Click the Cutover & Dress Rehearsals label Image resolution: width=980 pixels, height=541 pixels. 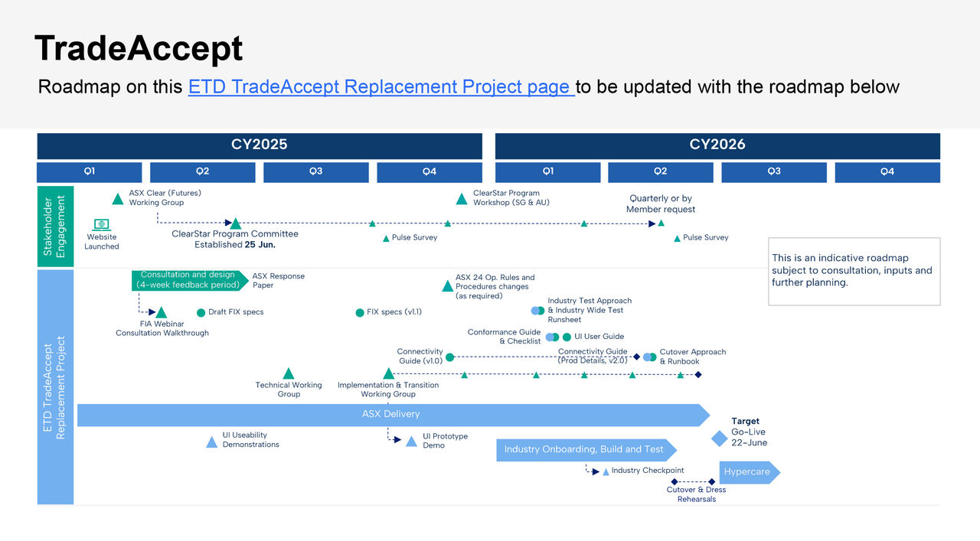coord(697,494)
